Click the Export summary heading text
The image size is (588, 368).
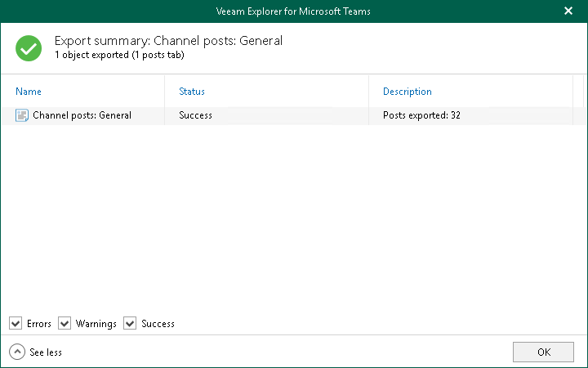tap(168, 41)
